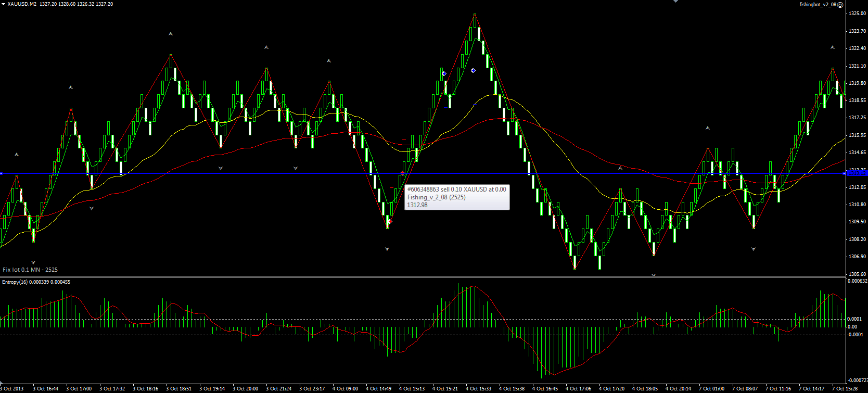Click the 1325.00 price scale label

[857, 14]
